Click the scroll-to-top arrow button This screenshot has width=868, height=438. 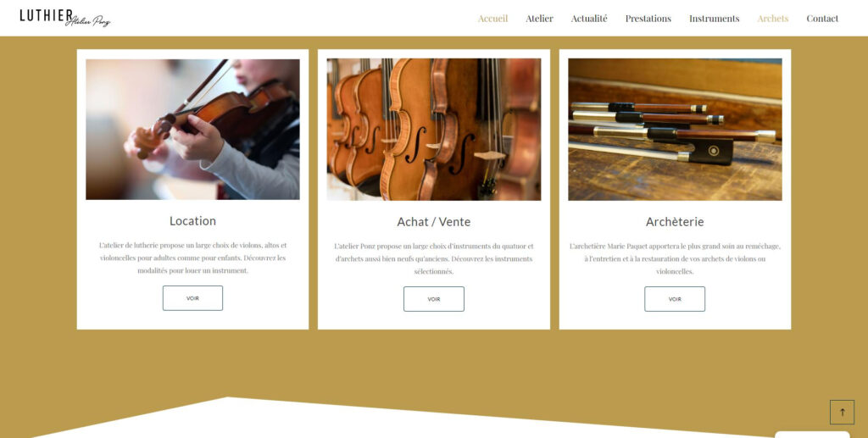click(842, 412)
